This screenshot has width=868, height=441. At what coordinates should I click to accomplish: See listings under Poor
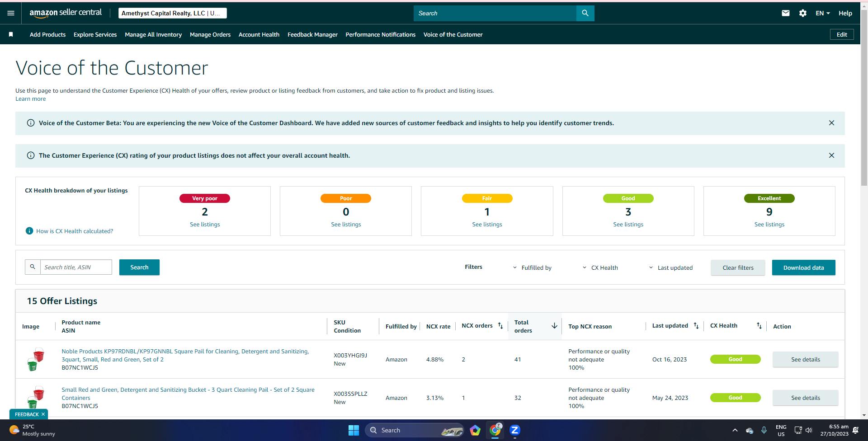346,224
